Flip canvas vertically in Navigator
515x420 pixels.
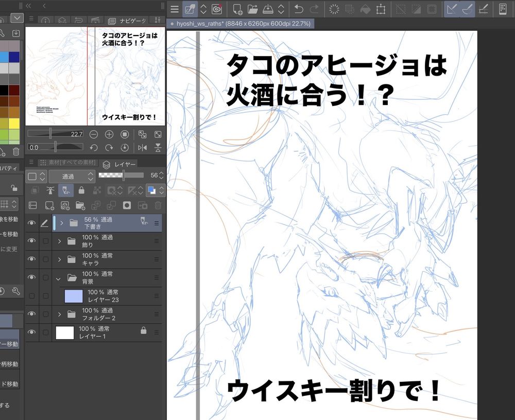(x=158, y=148)
